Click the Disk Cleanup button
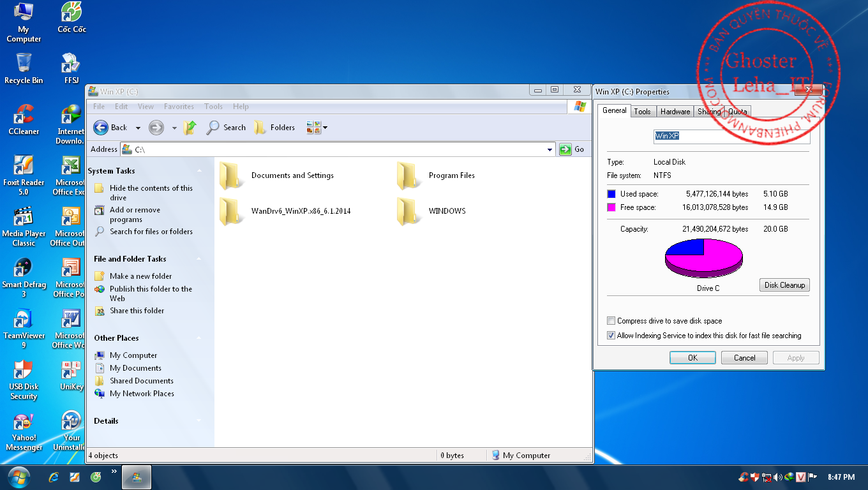 coord(784,285)
